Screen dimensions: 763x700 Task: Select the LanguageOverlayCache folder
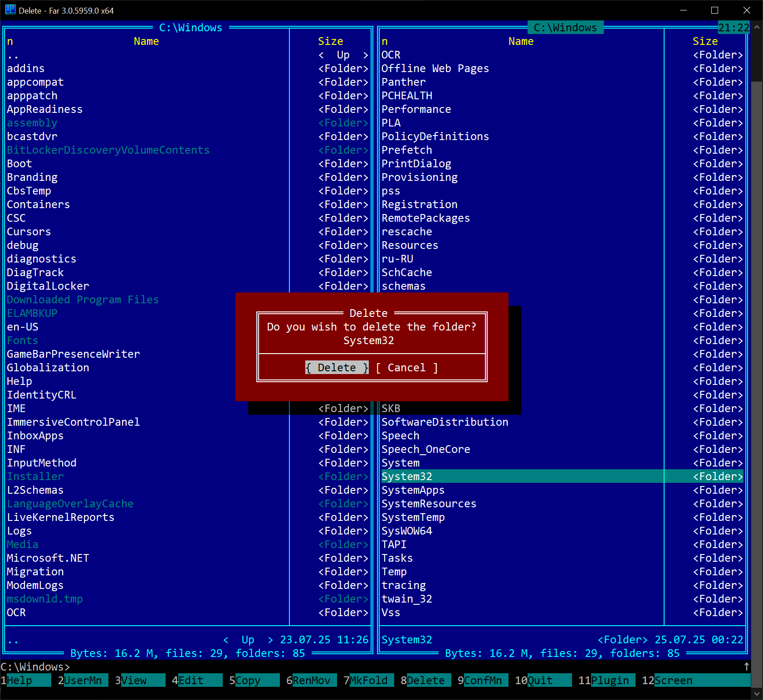click(x=187, y=504)
